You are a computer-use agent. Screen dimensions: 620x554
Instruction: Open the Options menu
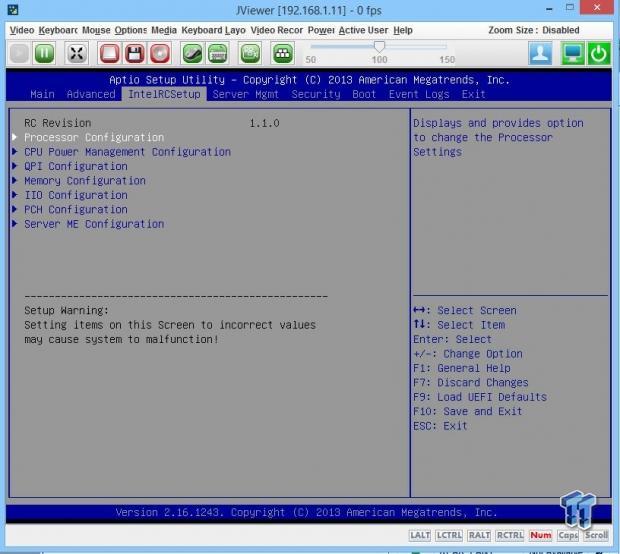[x=130, y=30]
